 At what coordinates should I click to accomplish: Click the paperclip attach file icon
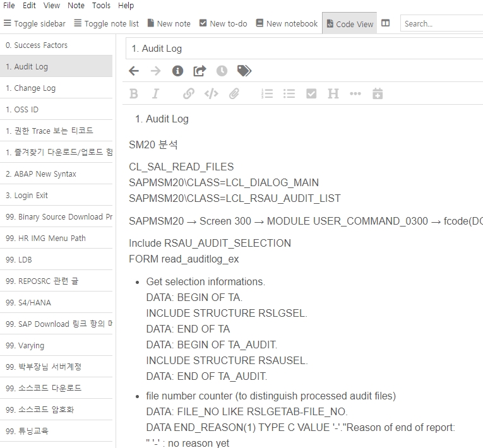(x=234, y=94)
